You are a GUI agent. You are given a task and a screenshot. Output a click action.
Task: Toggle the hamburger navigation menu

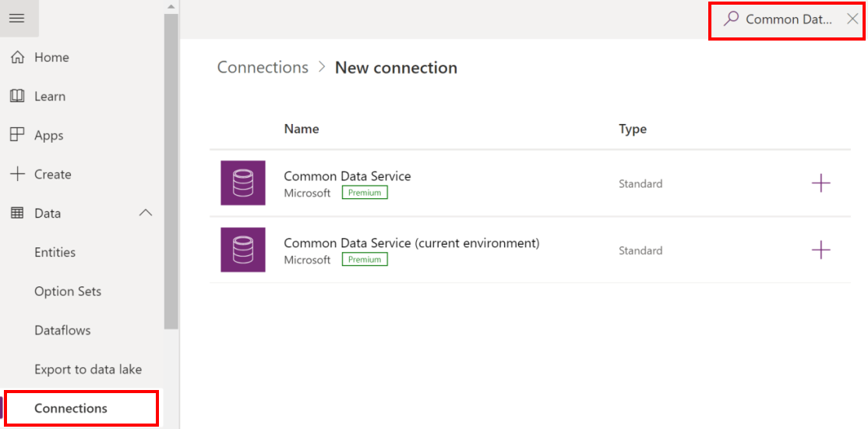(x=17, y=18)
